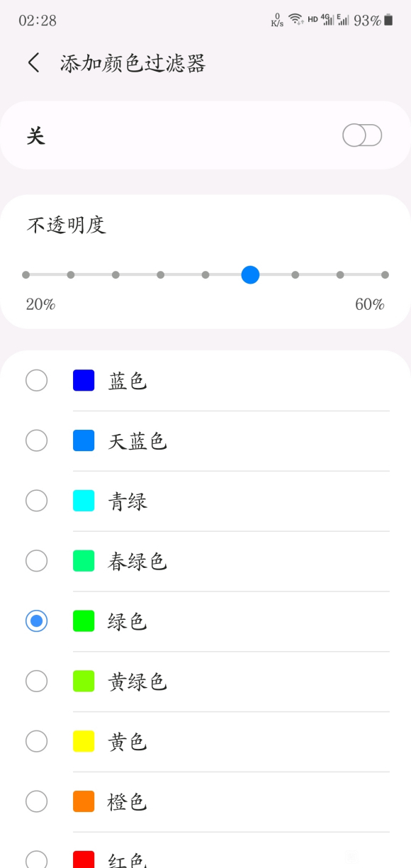The width and height of the screenshot is (411, 868).
Task: Click the yellow 黄色 color swatch
Action: pyautogui.click(x=84, y=742)
